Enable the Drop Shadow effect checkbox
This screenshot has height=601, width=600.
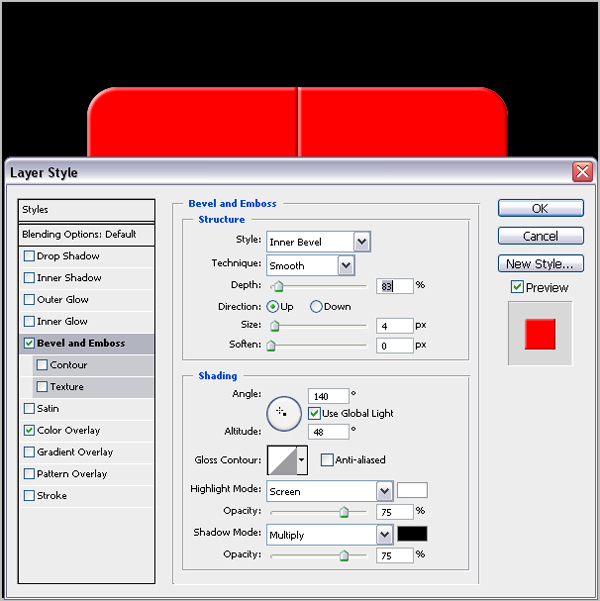pyautogui.click(x=29, y=256)
